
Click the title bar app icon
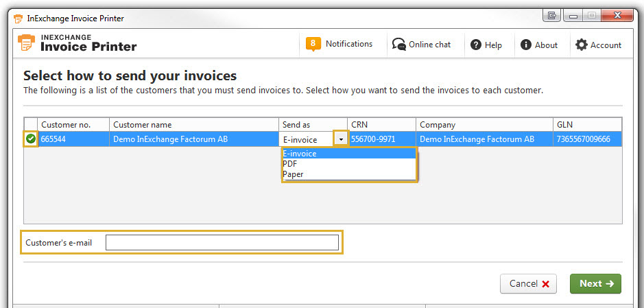click(18, 19)
